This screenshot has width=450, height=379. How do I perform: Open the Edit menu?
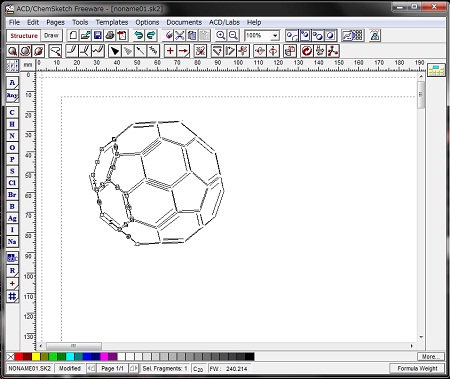point(33,22)
